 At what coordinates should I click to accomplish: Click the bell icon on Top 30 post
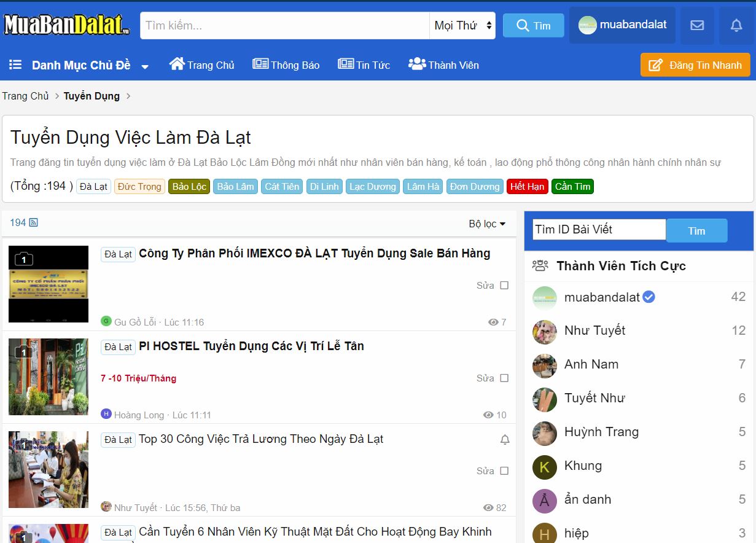pos(505,440)
